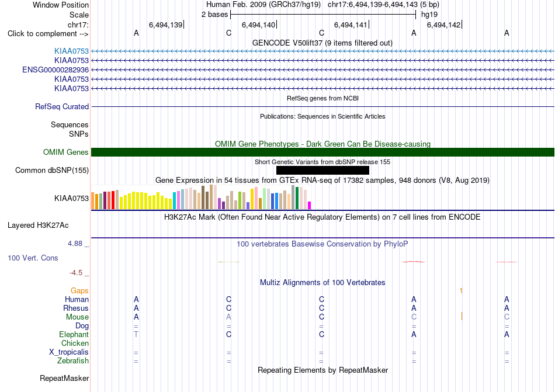Click the Zebrafish species label
This screenshot has height=392, width=555.
(x=73, y=361)
